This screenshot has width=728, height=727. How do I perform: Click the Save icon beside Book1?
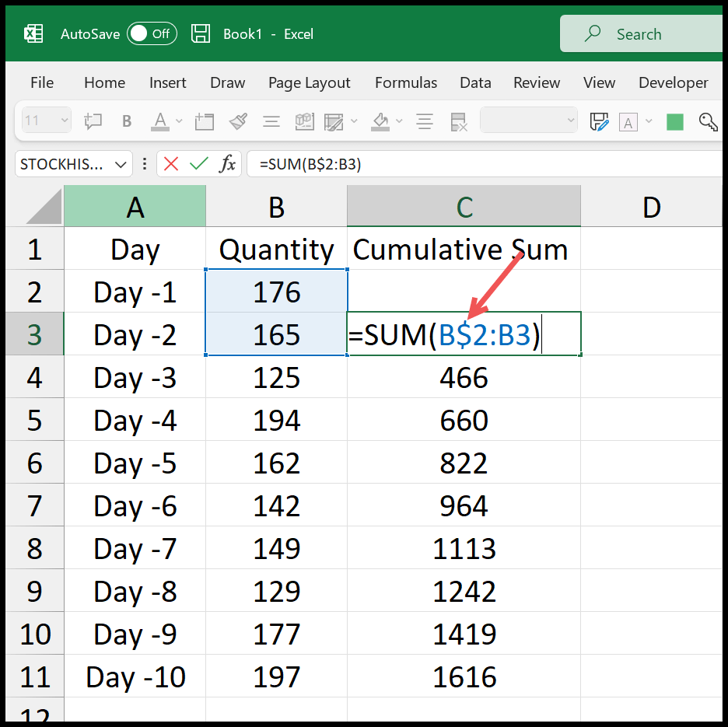(201, 33)
